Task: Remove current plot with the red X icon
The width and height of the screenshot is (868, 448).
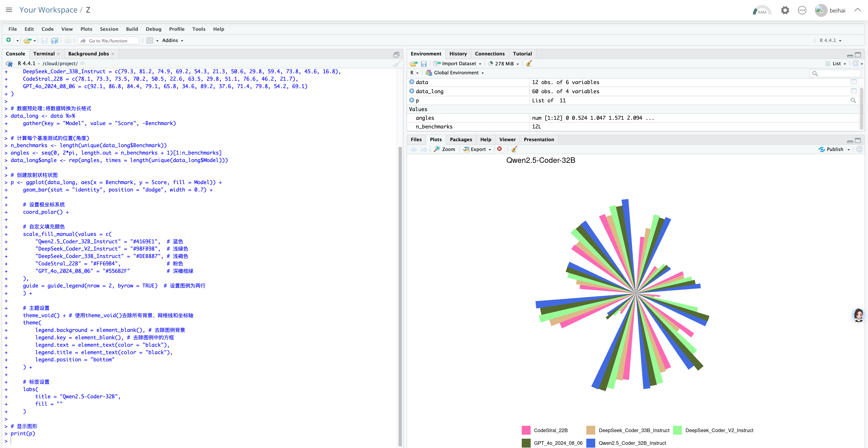Action: (499, 149)
